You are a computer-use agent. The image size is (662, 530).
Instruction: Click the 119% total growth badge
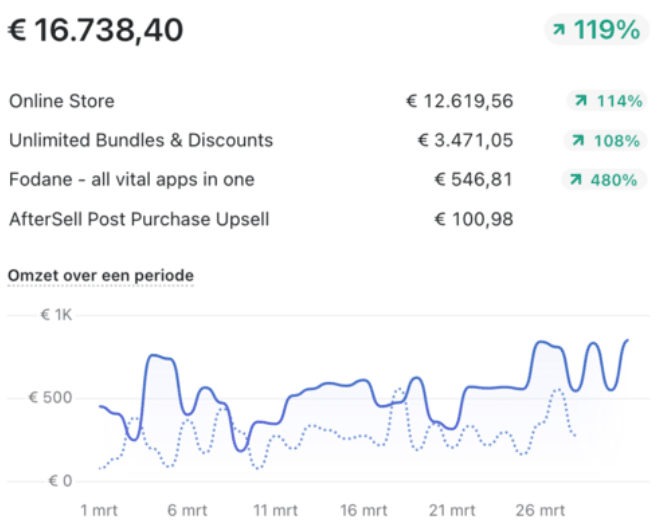(x=597, y=30)
